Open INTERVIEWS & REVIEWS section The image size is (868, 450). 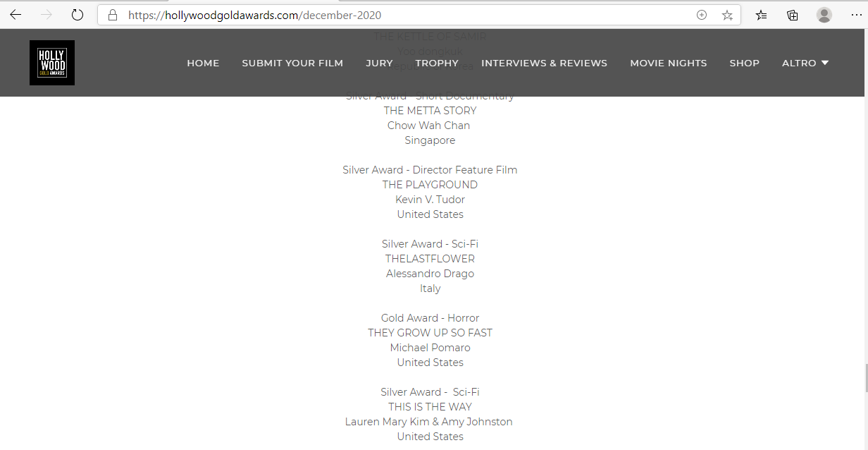[x=544, y=63]
